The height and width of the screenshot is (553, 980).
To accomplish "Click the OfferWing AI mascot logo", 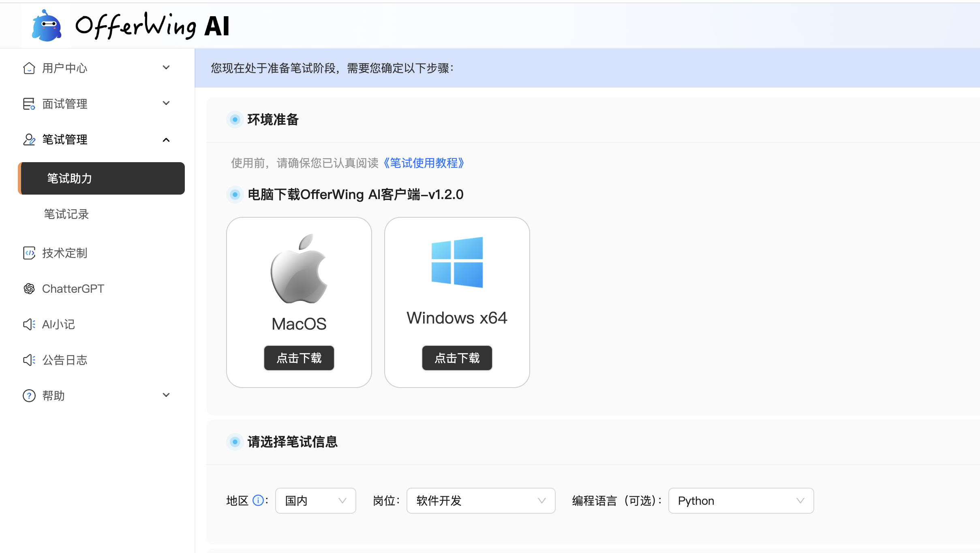I will (x=46, y=26).
